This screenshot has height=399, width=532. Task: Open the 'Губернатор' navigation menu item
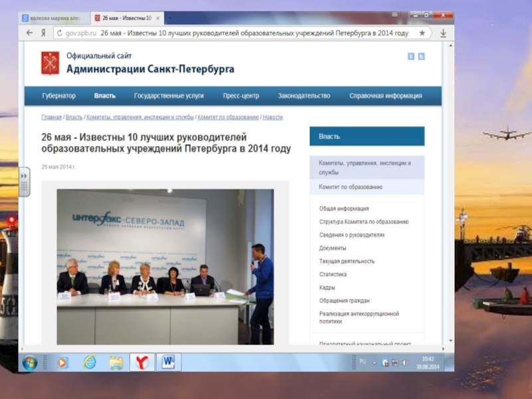[59, 96]
